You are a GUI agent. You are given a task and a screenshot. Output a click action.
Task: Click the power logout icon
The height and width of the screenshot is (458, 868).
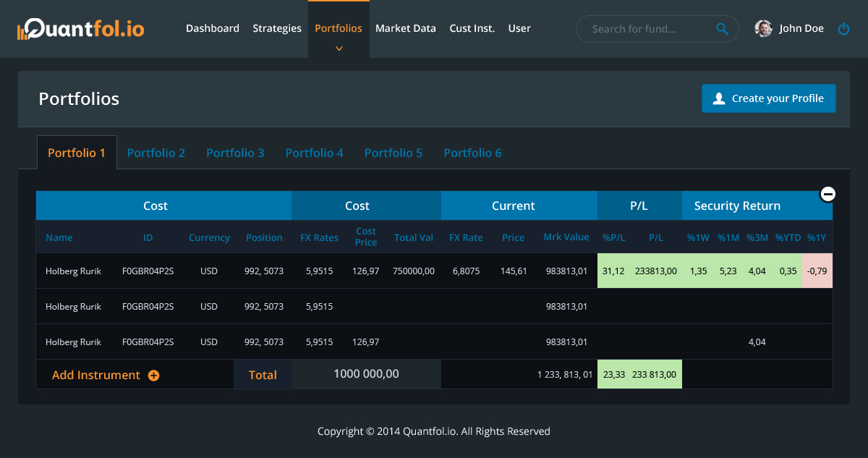point(843,29)
